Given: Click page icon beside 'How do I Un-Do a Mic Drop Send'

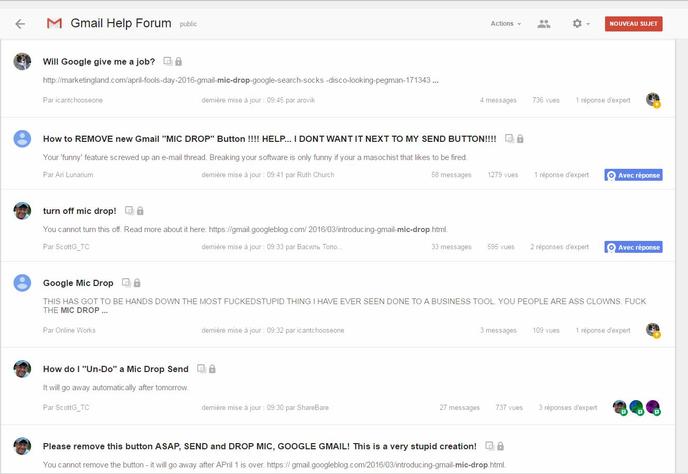Looking at the screenshot, I should tap(201, 369).
